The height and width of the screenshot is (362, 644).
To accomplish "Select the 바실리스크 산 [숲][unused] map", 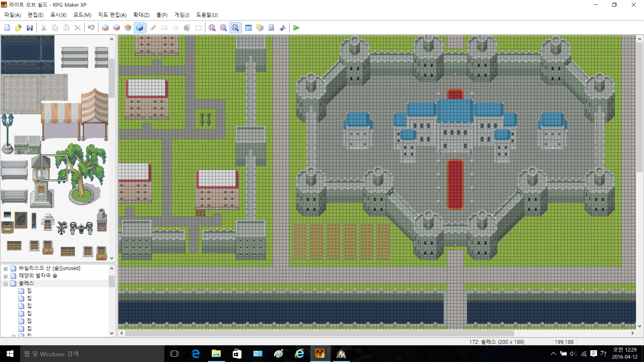I will coord(50,268).
